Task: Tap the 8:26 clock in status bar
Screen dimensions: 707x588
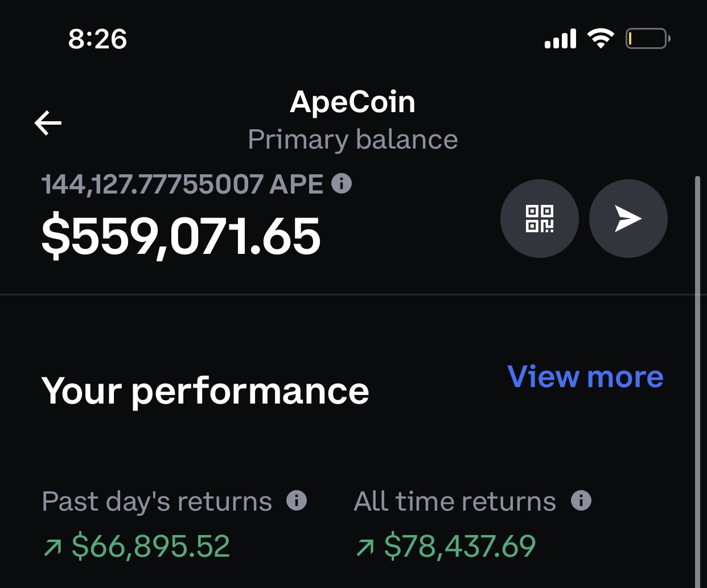Action: 97,39
